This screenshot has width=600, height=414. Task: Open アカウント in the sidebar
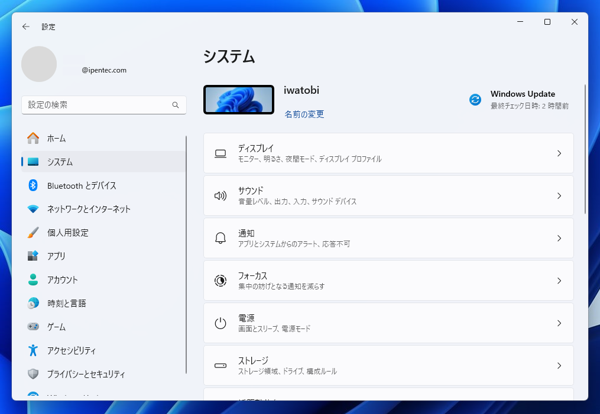point(103,280)
